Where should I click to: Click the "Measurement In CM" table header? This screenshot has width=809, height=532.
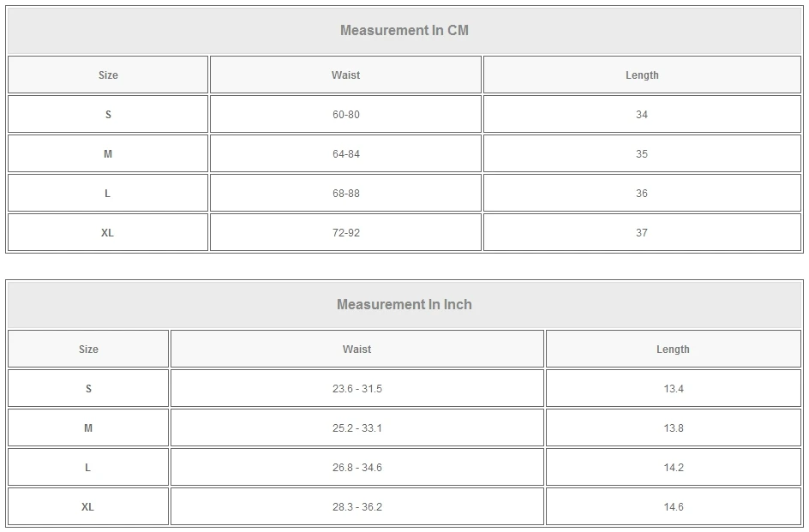click(x=404, y=31)
